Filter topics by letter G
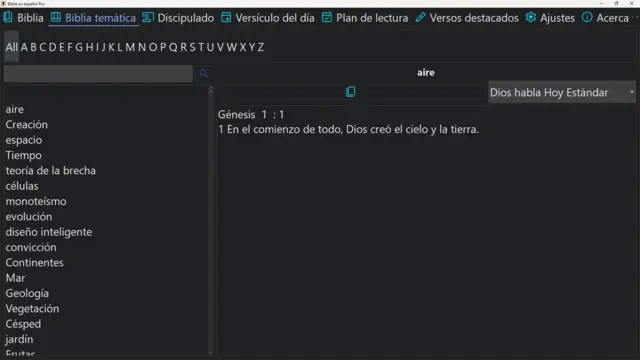Screen dimensions: 640x360 point(79,47)
